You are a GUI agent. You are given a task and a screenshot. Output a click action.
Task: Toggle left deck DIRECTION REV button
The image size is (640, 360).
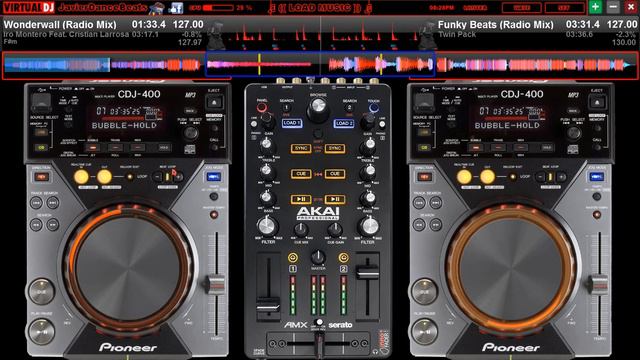tap(41, 177)
